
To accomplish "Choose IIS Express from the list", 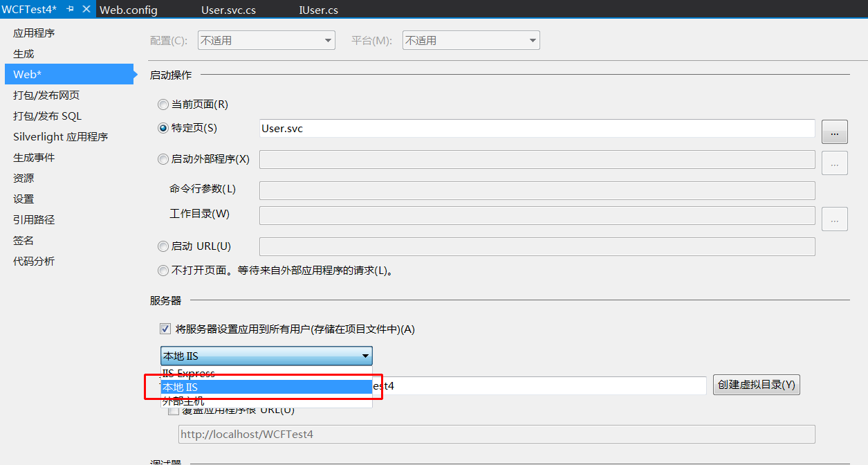I will (x=188, y=373).
